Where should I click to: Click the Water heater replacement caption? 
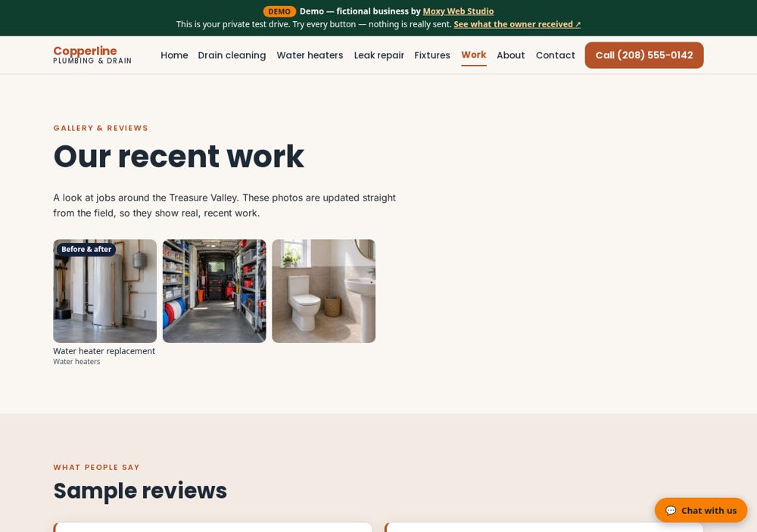tap(104, 351)
